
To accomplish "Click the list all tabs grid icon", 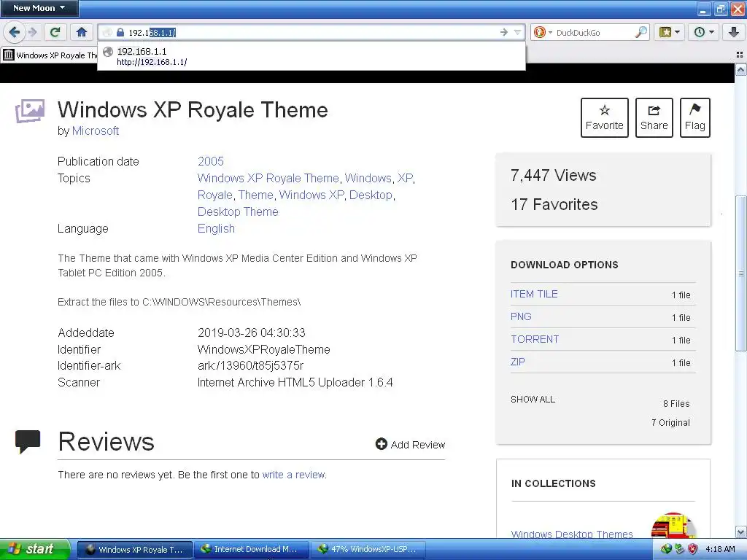I will [740, 55].
